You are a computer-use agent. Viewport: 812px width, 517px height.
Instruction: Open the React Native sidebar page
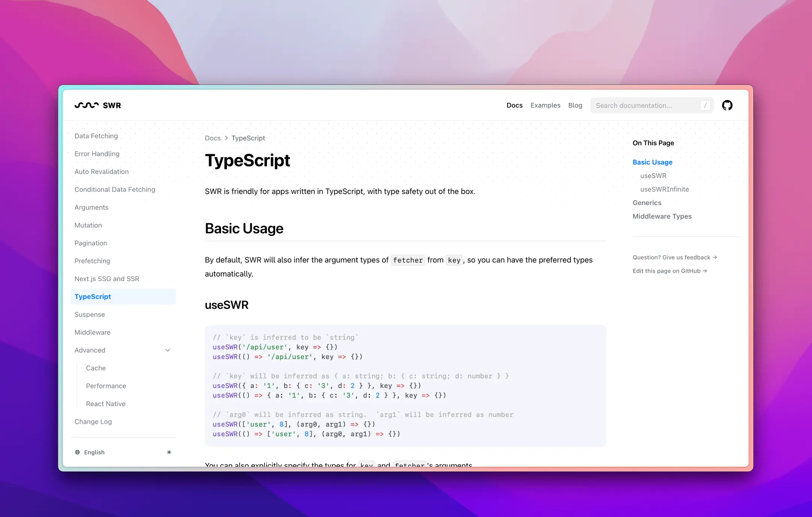pos(106,404)
